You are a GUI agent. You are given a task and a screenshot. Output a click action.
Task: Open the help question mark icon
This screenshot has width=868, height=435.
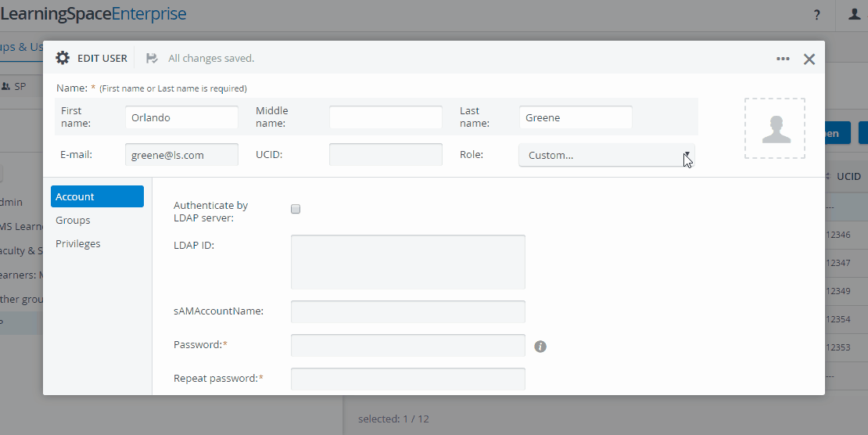[x=816, y=15]
